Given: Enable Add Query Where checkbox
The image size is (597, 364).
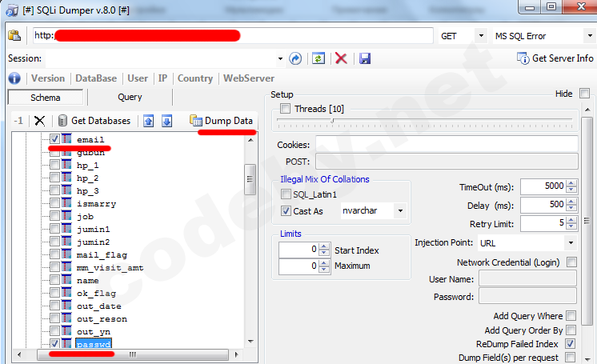Looking at the screenshot, I should 571,316.
